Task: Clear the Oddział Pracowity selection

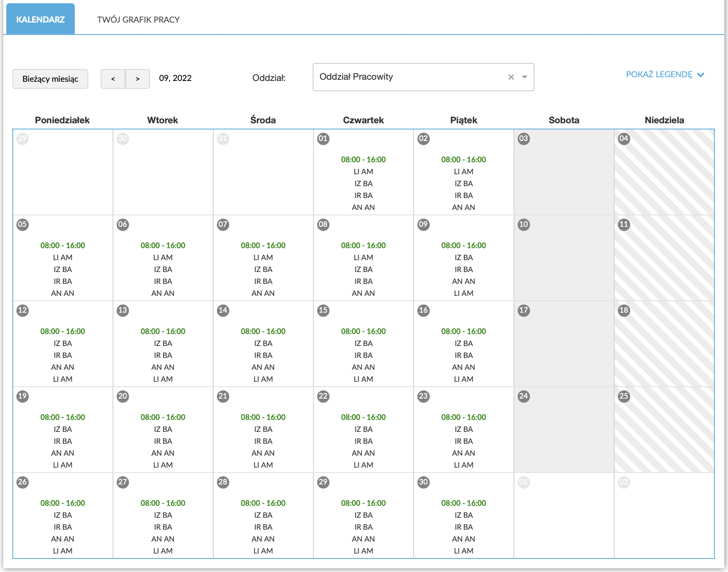Action: (x=511, y=77)
